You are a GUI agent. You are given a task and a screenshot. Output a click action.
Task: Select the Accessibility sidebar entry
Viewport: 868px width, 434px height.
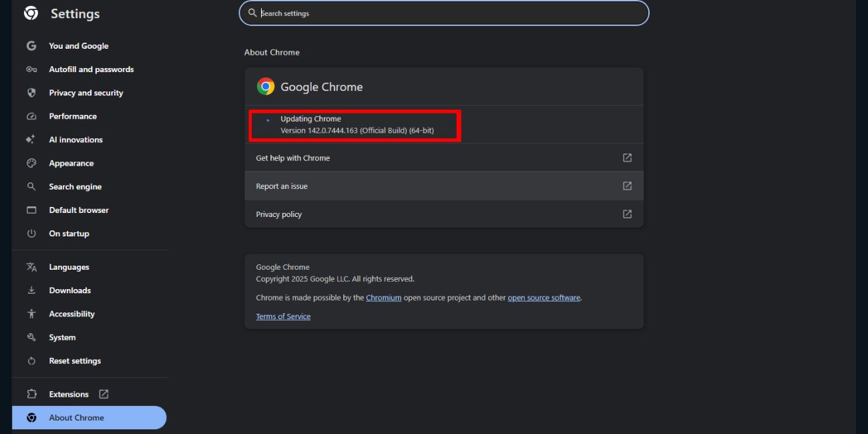point(71,313)
